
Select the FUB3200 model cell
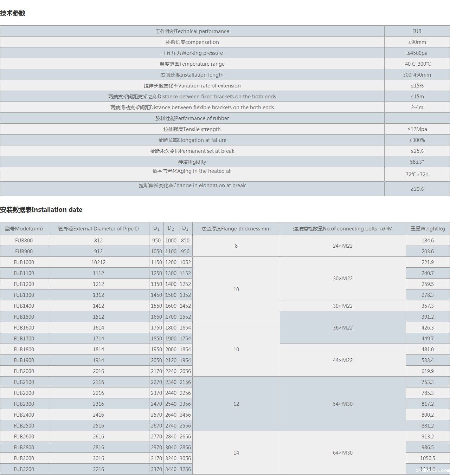coord(24,469)
